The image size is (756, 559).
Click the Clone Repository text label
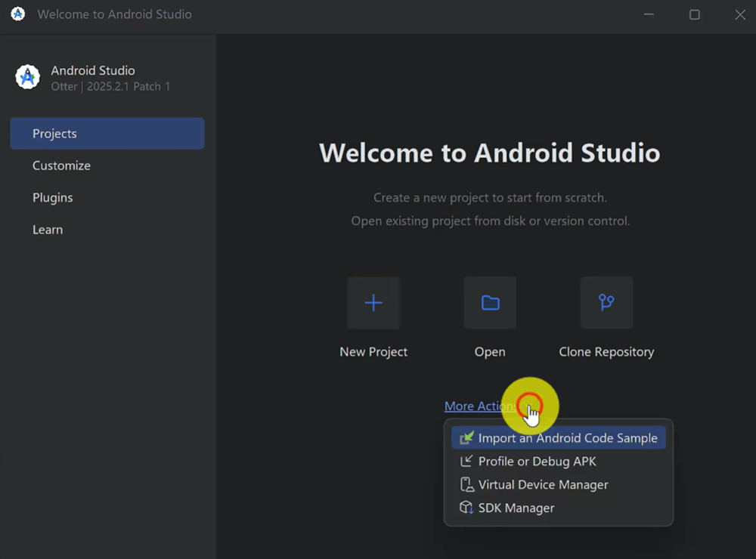(606, 352)
